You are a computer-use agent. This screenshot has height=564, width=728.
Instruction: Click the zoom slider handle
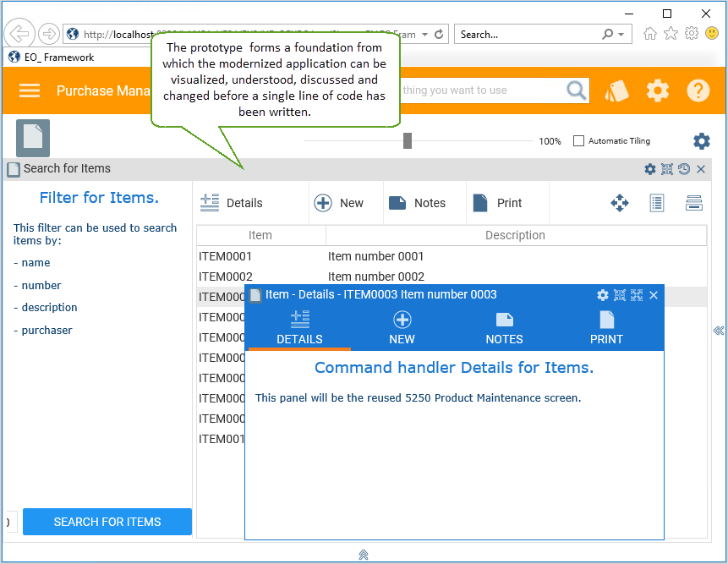[408, 140]
